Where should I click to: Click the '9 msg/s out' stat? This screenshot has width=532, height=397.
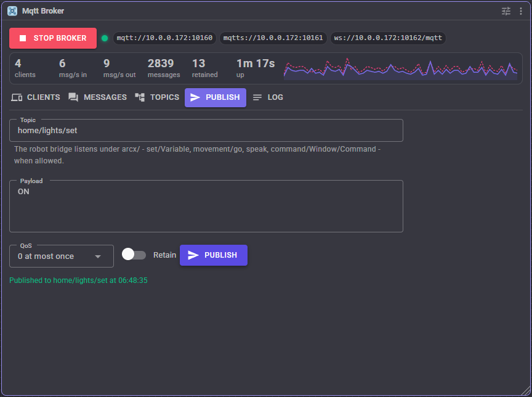(x=119, y=68)
